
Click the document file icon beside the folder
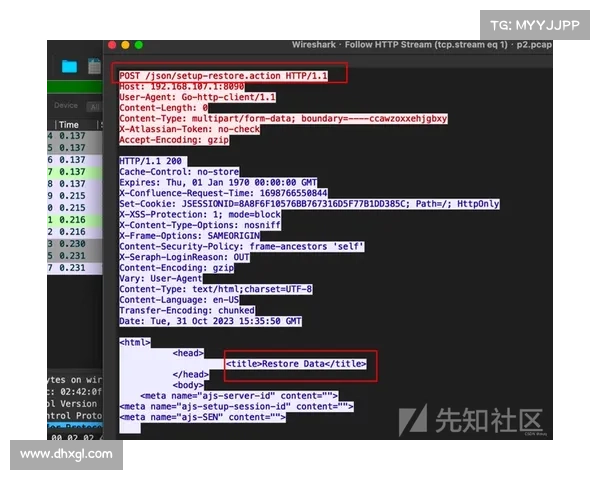coord(95,66)
